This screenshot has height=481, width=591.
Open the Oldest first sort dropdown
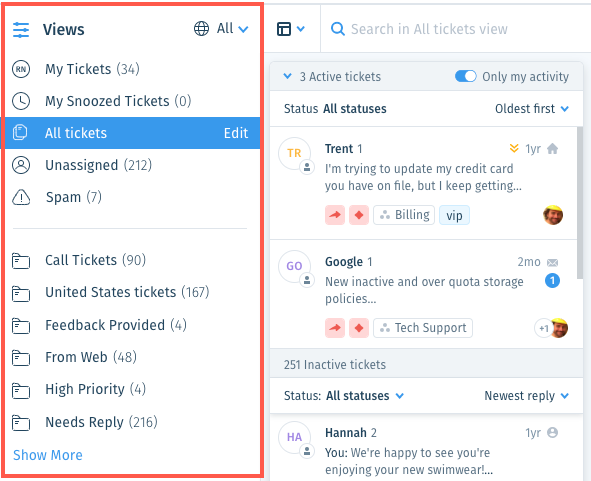tap(532, 109)
